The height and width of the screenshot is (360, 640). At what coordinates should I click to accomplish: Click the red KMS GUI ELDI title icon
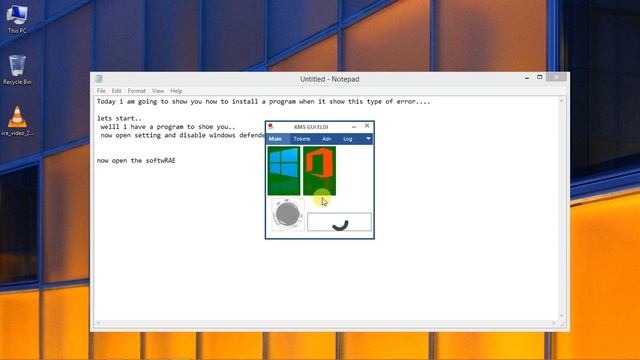click(x=270, y=127)
